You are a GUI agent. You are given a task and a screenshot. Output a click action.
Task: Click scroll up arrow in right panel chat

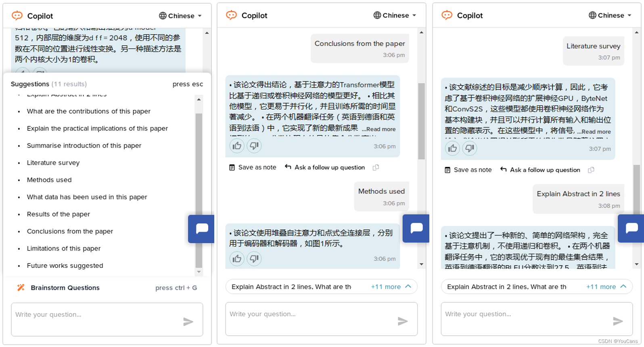[x=637, y=32]
